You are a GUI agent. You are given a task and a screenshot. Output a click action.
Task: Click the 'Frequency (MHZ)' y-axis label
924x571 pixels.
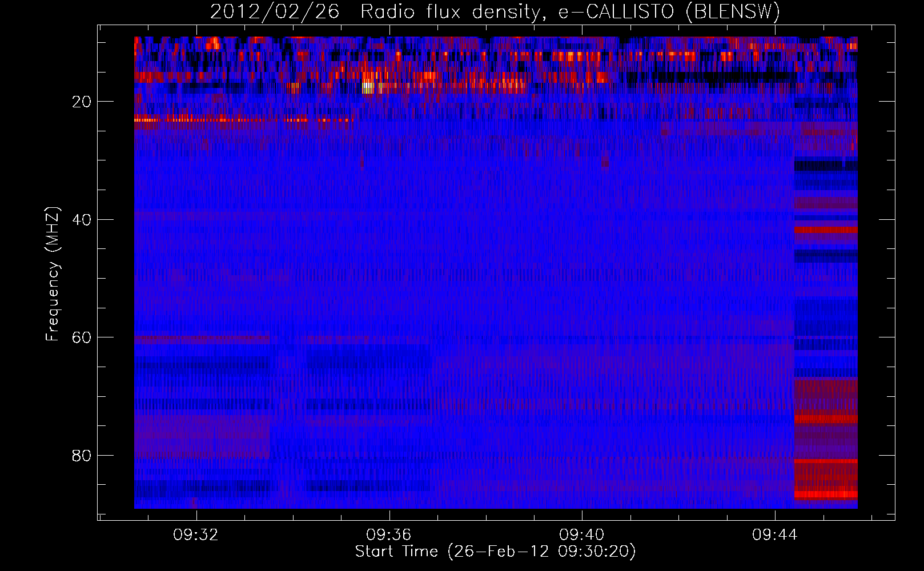[x=53, y=274]
